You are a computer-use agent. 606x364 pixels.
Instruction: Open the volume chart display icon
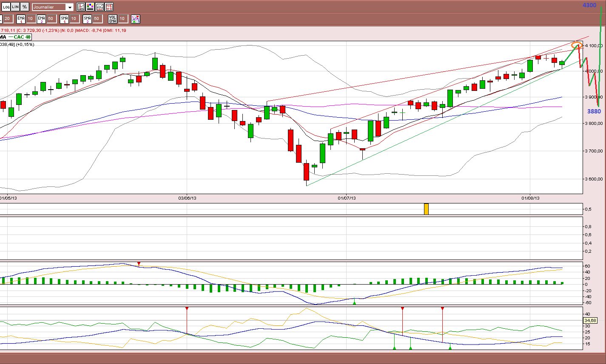point(80,7)
